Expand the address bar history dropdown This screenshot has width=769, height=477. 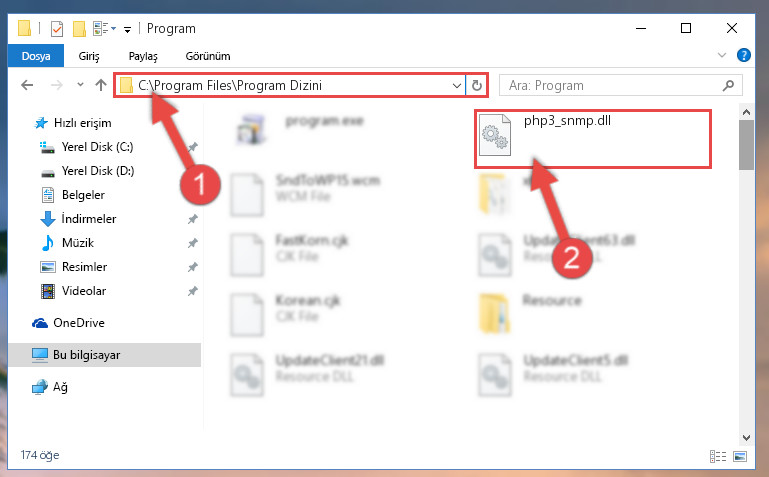[x=457, y=85]
